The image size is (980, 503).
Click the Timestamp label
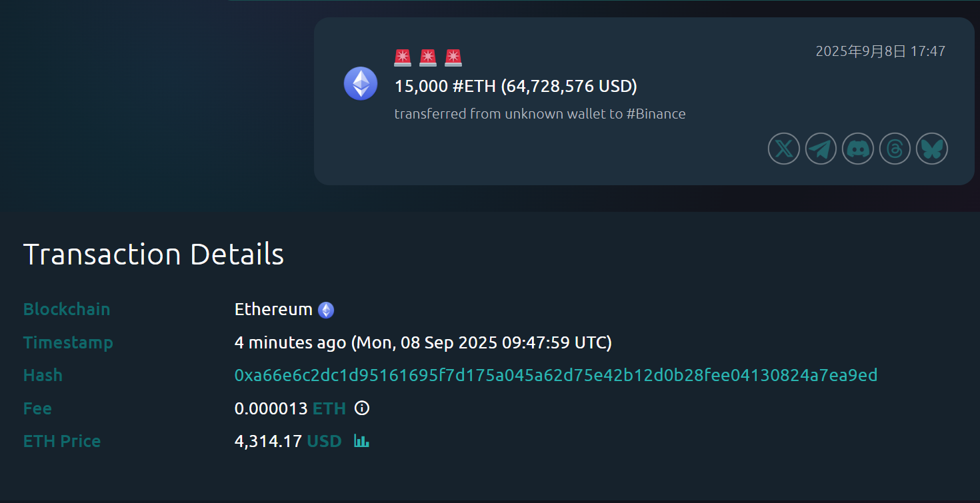coord(68,342)
